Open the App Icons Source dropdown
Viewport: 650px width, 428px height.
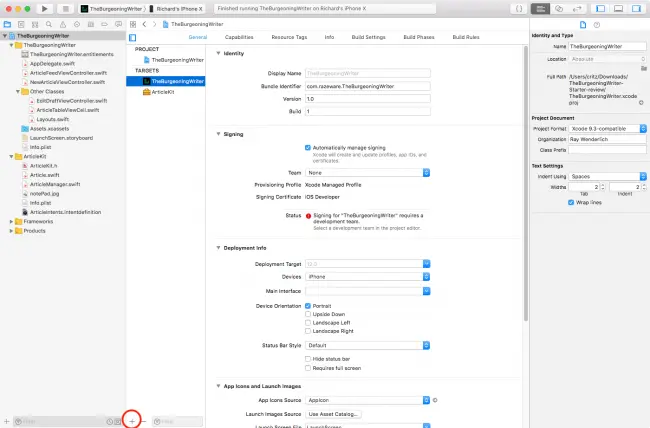[x=367, y=400]
